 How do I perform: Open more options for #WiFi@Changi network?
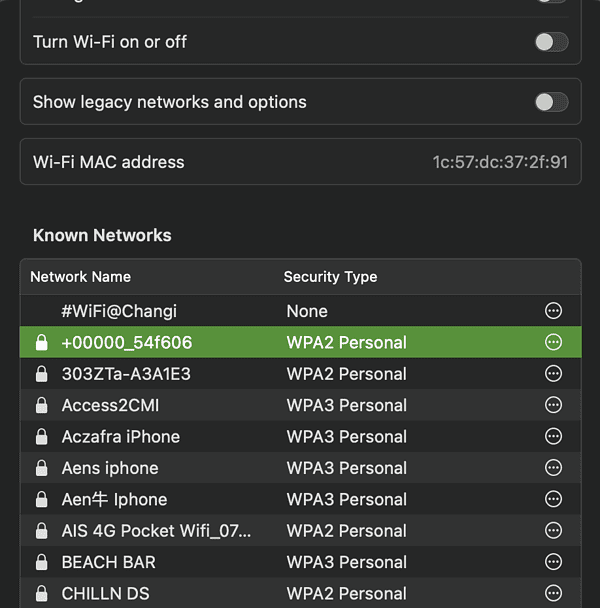coord(553,311)
